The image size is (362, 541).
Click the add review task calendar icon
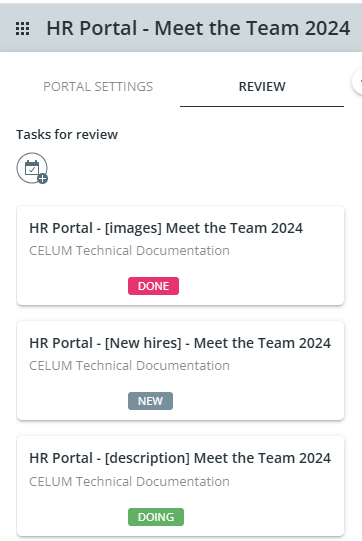pyautogui.click(x=32, y=168)
